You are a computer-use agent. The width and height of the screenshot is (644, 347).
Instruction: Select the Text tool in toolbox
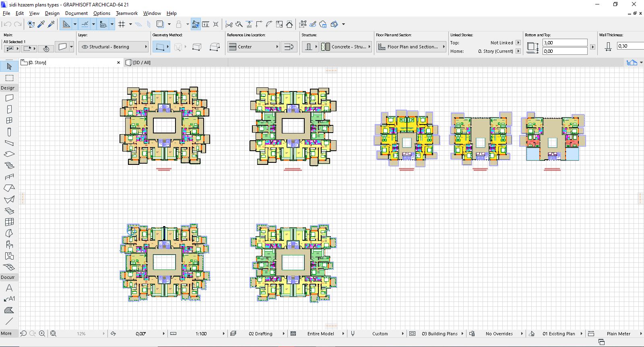pyautogui.click(x=9, y=288)
